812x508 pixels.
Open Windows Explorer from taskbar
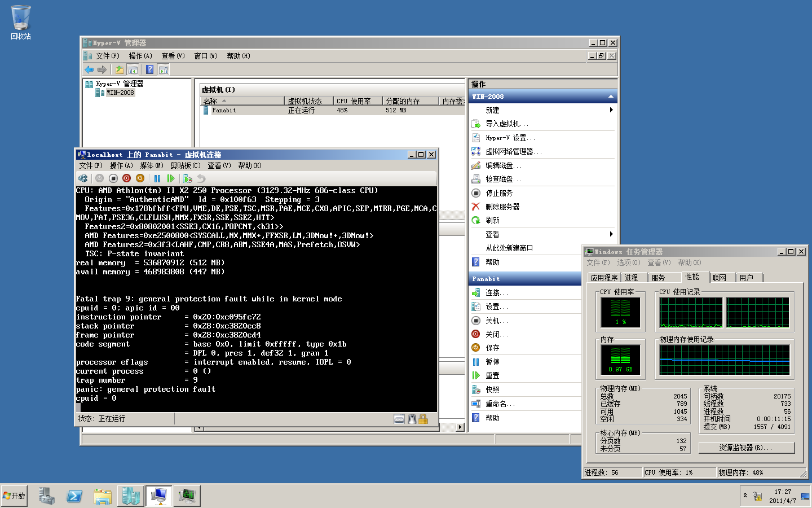point(103,496)
